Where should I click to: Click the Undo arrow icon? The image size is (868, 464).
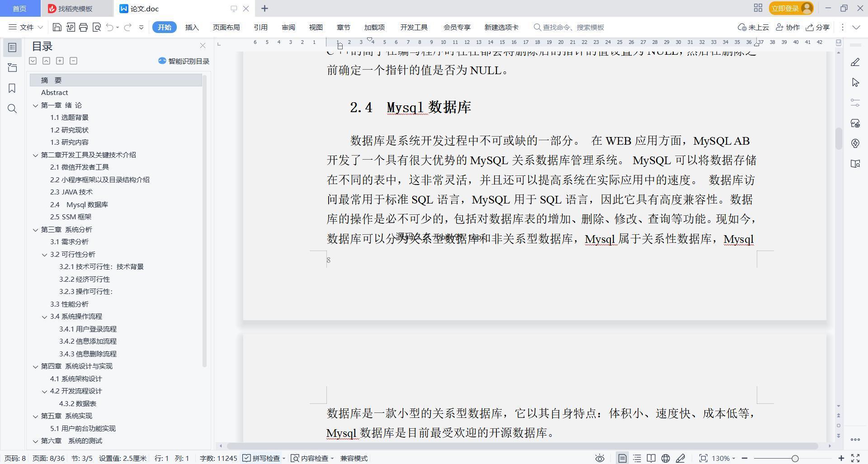109,28
